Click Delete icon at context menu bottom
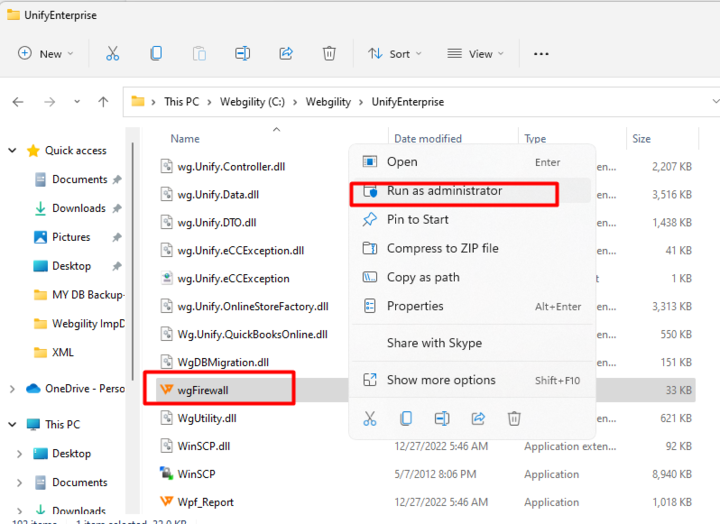The width and height of the screenshot is (720, 524). pyautogui.click(x=514, y=418)
